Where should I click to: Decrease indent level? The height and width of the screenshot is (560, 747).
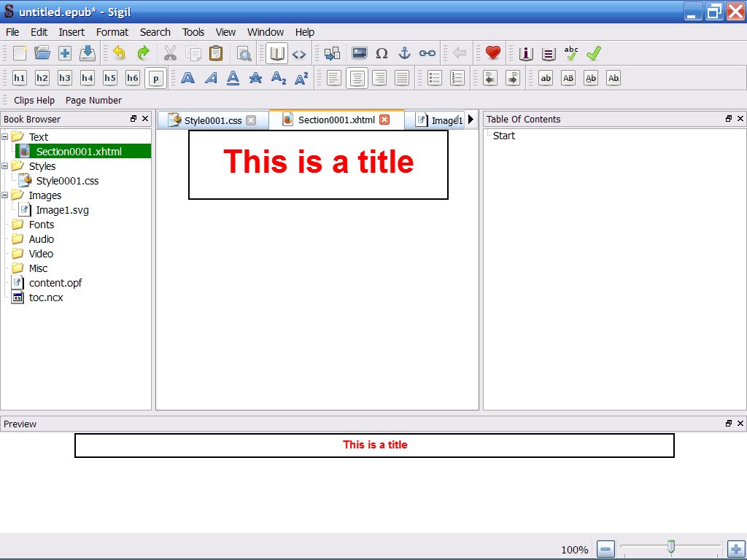point(489,78)
